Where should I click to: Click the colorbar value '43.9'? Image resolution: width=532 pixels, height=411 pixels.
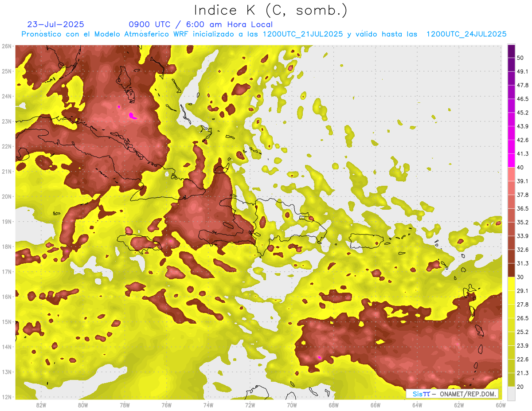(522, 126)
